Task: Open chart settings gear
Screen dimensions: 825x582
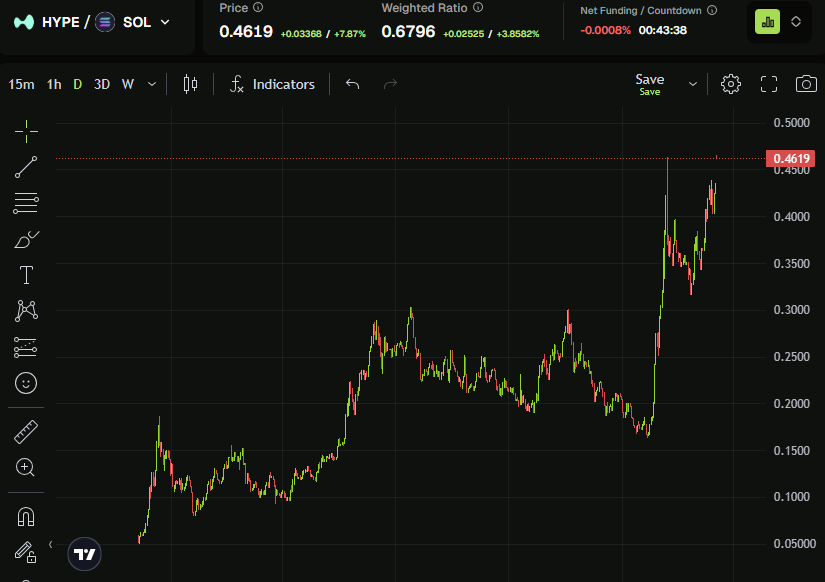Action: click(731, 84)
